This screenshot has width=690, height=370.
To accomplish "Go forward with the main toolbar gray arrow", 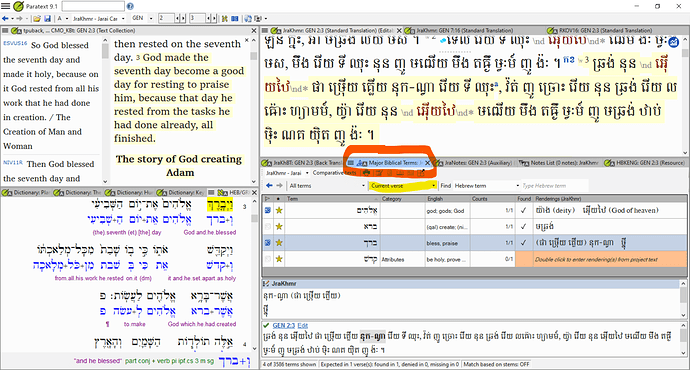I will click(19, 18).
